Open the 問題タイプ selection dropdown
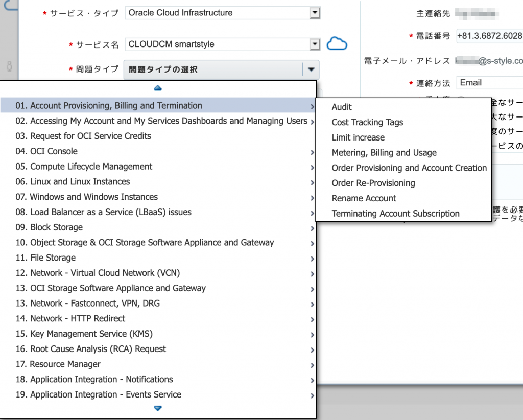The image size is (523, 420). (x=221, y=69)
